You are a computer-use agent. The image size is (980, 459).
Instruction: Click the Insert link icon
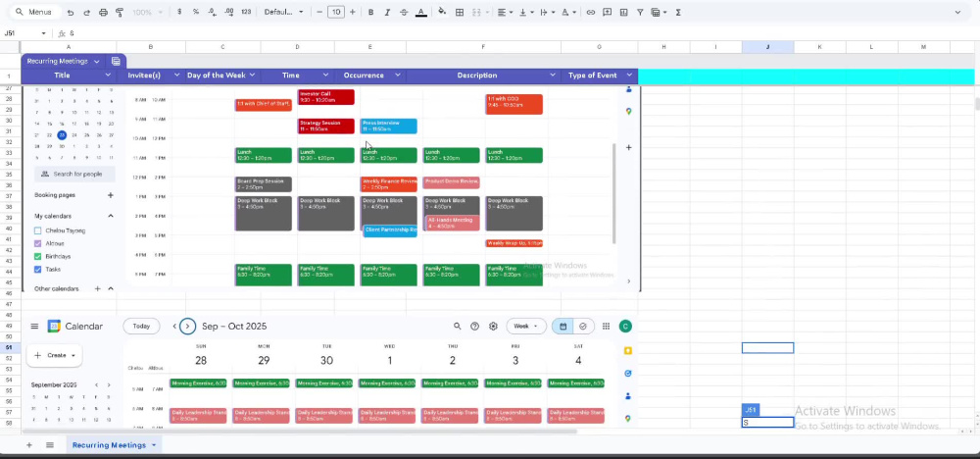(x=590, y=12)
